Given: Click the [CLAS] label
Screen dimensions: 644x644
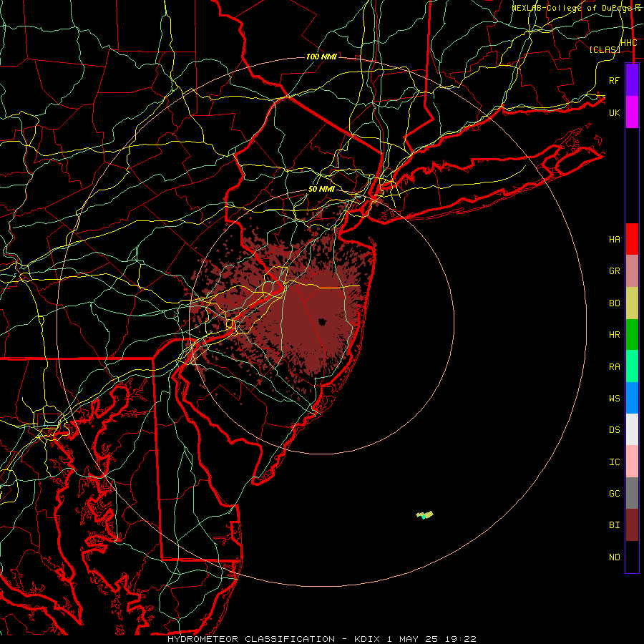Looking at the screenshot, I should click(x=605, y=49).
